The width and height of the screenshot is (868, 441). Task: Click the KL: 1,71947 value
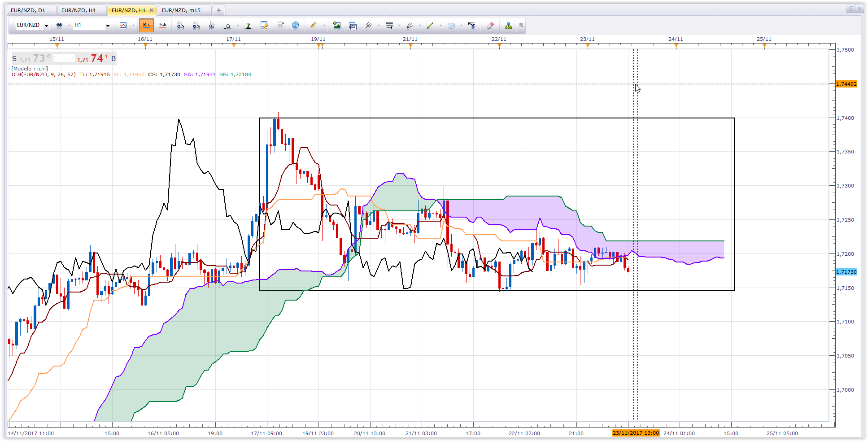[129, 74]
